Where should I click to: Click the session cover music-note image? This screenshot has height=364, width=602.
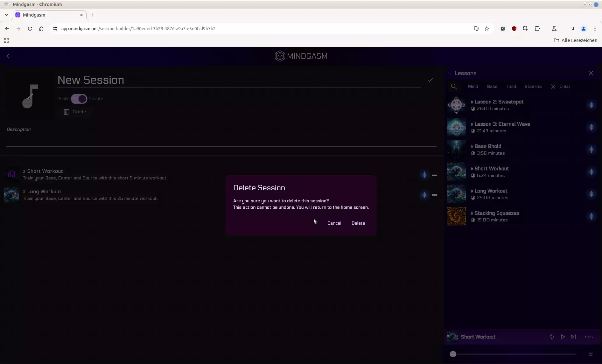30,96
